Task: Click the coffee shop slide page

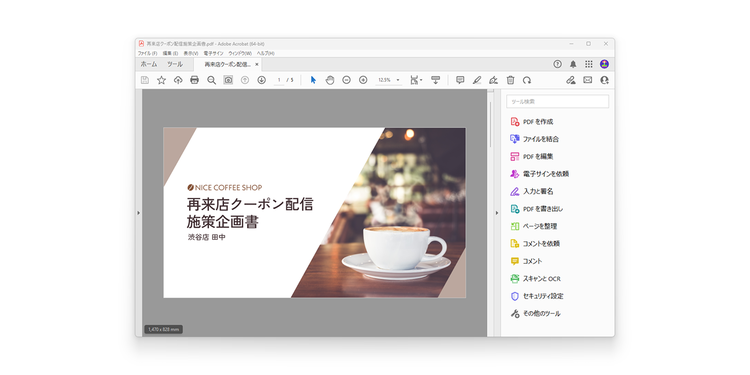Action: (x=314, y=212)
